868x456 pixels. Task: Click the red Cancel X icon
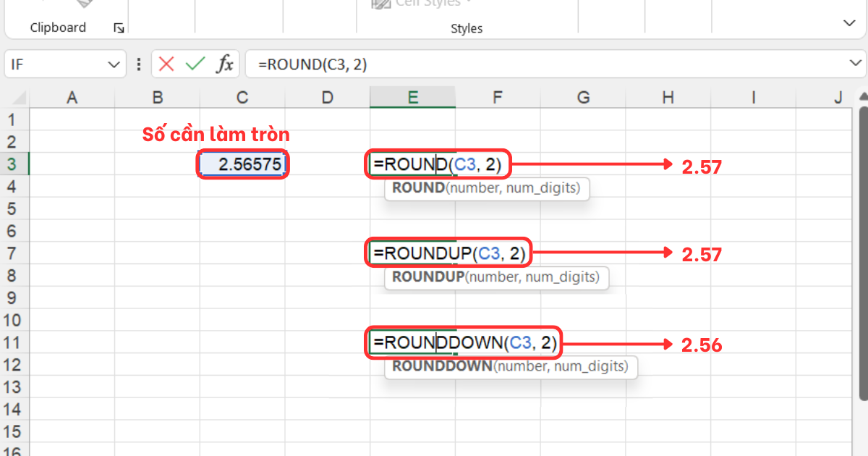(166, 64)
